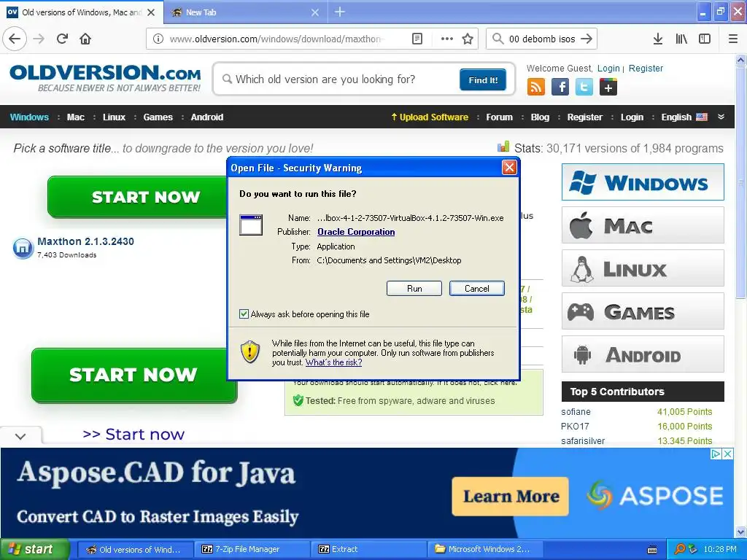Click the AdChoices icon on the banner
Screen dimensions: 747x560
tap(716, 454)
